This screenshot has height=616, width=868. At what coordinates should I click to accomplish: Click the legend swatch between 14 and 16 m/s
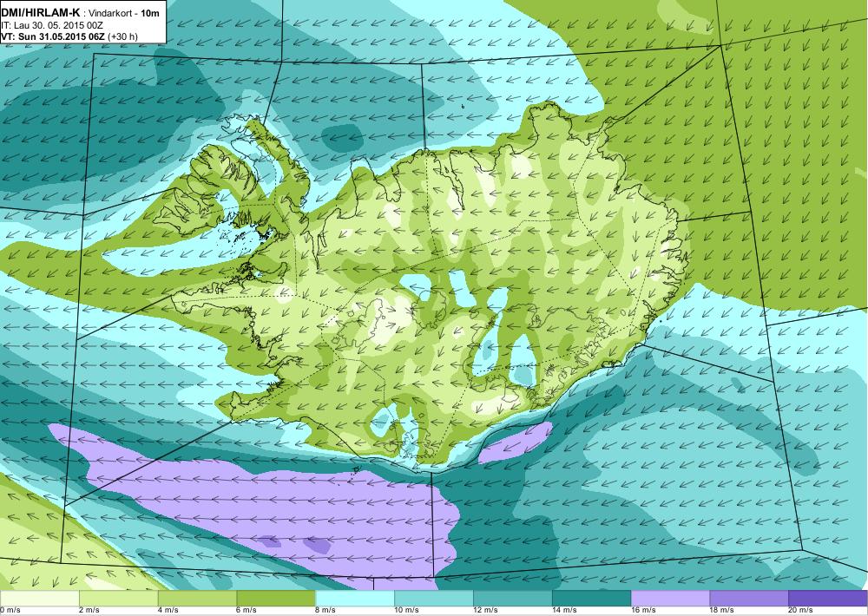591,599
